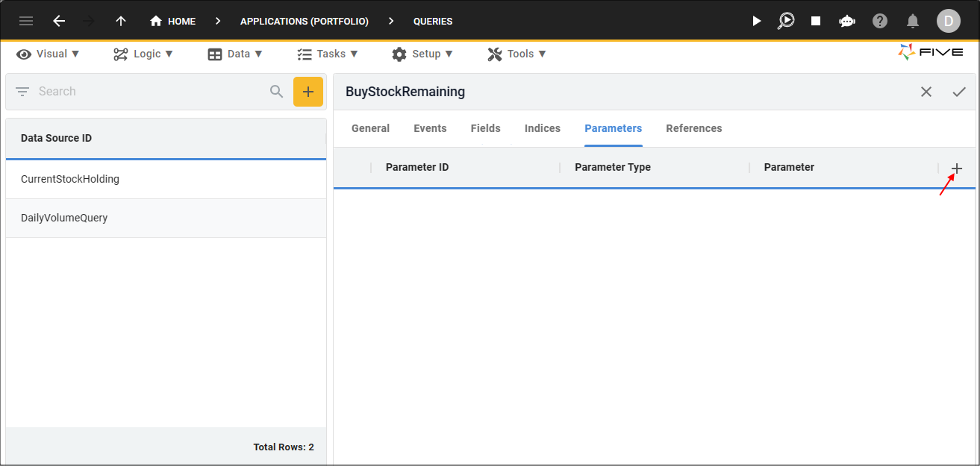This screenshot has width=980, height=466.
Task: Switch to the Fields tab
Action: pyautogui.click(x=485, y=128)
